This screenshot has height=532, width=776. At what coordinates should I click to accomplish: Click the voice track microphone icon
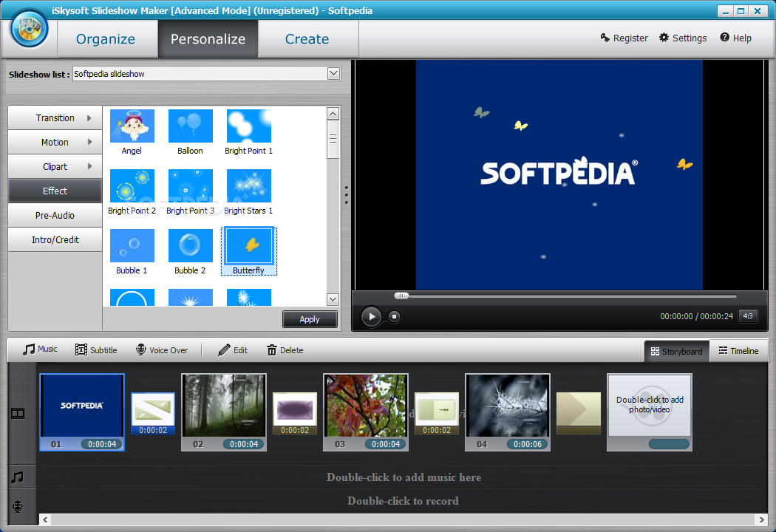click(x=18, y=507)
